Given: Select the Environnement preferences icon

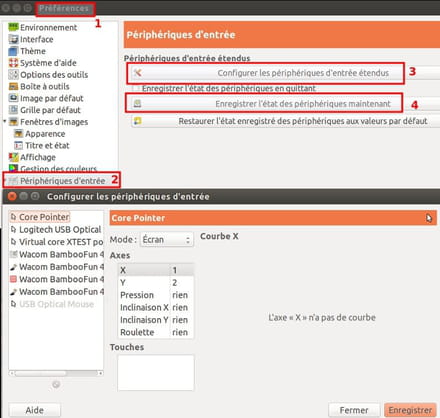Looking at the screenshot, I should pyautogui.click(x=13, y=27).
